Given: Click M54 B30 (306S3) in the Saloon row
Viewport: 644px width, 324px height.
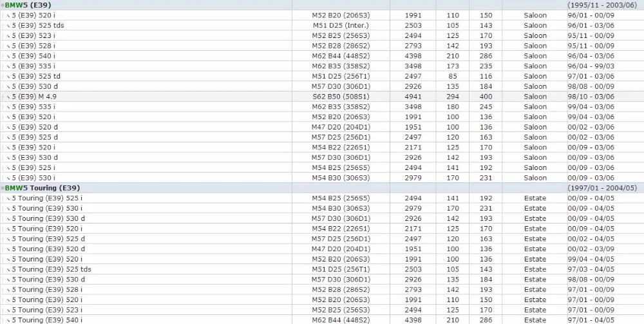Looking at the screenshot, I should point(341,178).
